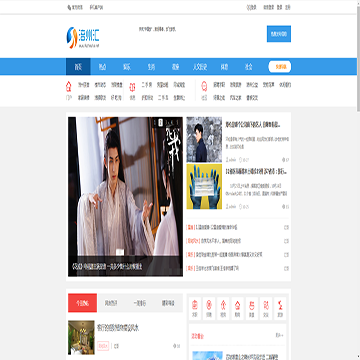Viewport: 360px width, 360px height.
Task: Select the highlighted dark blue home nav item
Action: 78,67
